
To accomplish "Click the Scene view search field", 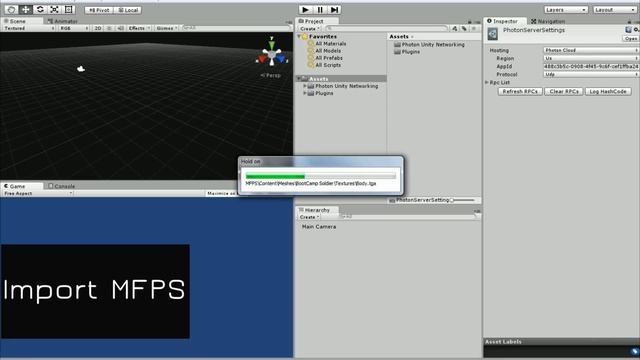I will point(236,28).
